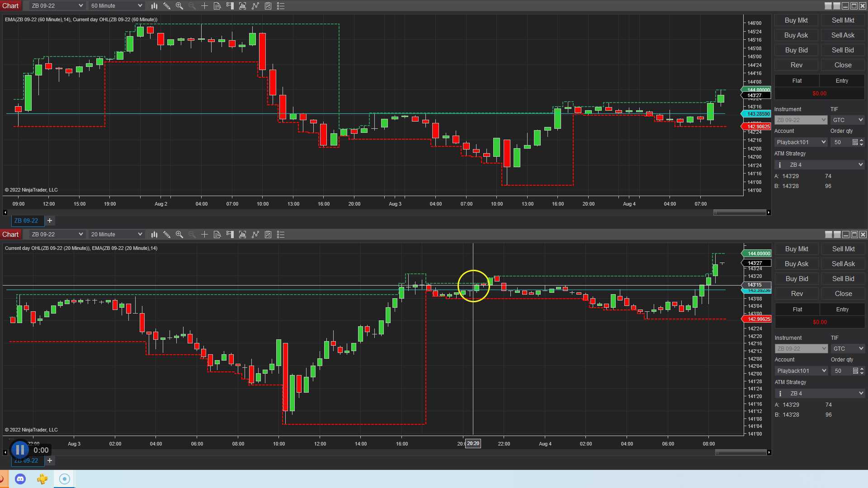Open the ATM Strategy ZB 4 dropdown
Viewport: 868px width, 488px height.
point(819,164)
